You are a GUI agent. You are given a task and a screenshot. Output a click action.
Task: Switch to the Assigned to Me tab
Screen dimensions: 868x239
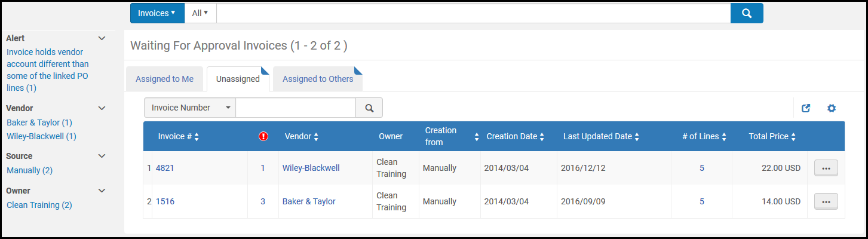[x=164, y=79]
